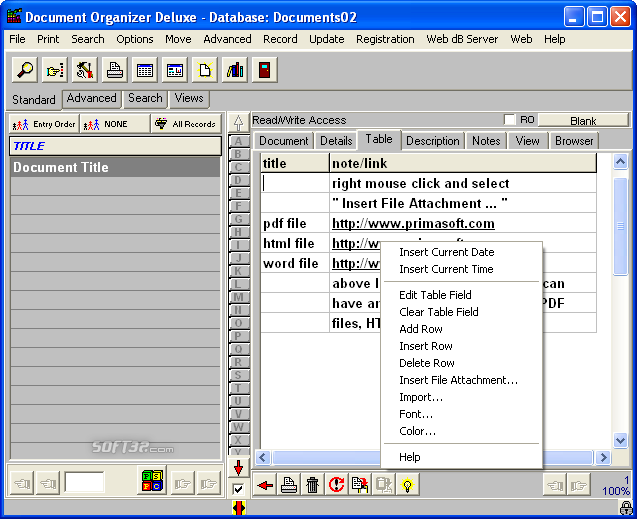Click the trash can delete record icon
This screenshot has height=519, width=637.
click(x=312, y=485)
